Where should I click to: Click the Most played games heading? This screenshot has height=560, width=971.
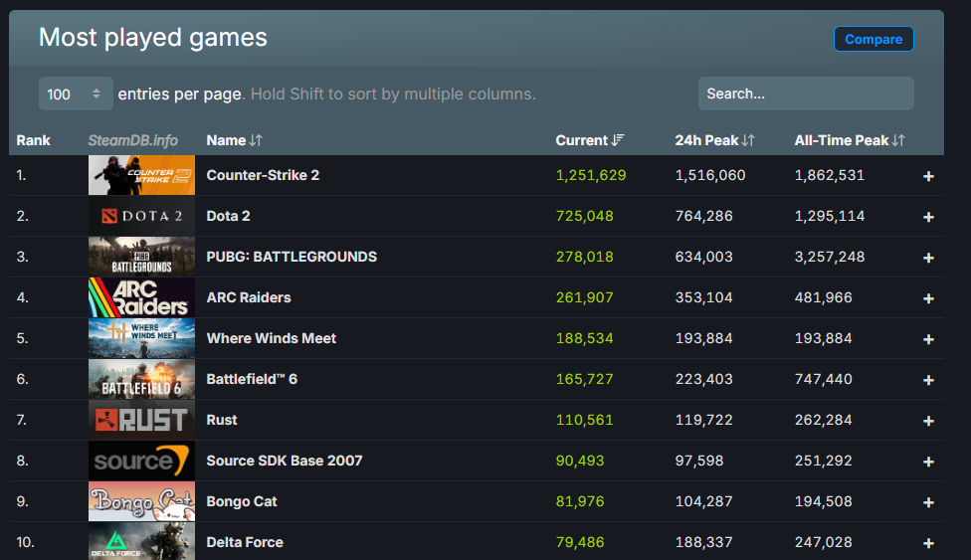(x=153, y=38)
